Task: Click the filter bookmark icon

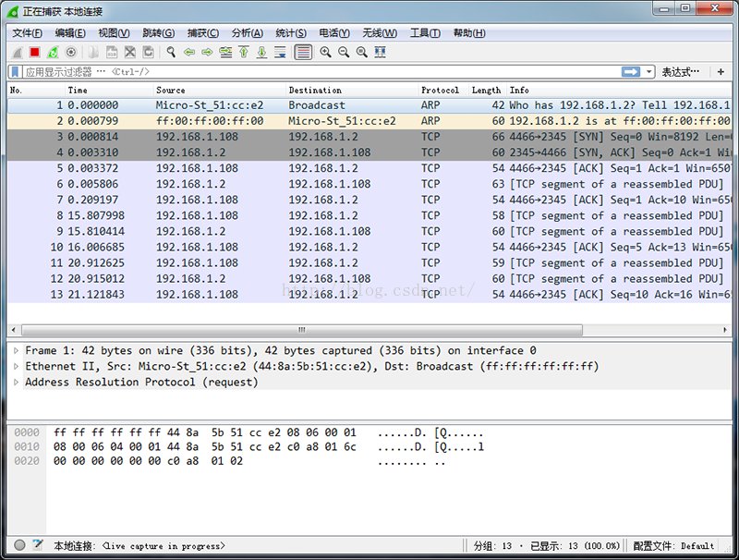Action: (x=15, y=72)
